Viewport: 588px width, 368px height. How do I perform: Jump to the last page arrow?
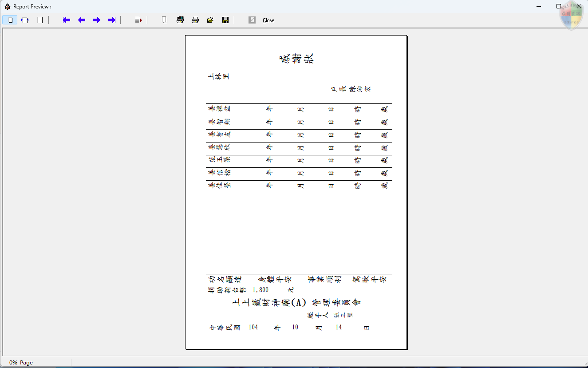[x=112, y=20]
